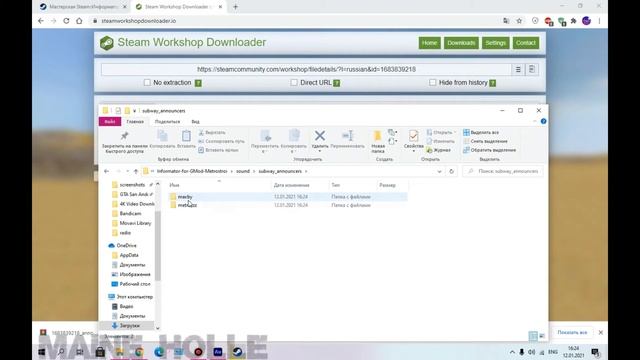Sort by the Date modified column header
Viewport: 640px width, 360px height.
(291, 185)
